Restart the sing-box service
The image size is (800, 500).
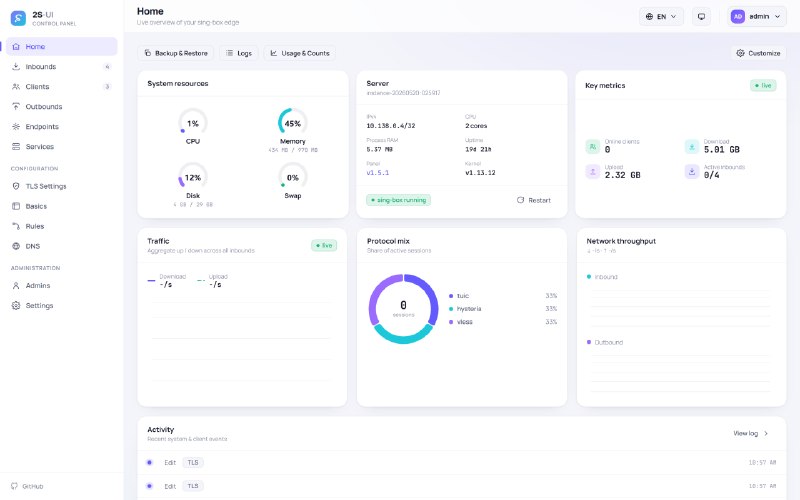click(534, 200)
